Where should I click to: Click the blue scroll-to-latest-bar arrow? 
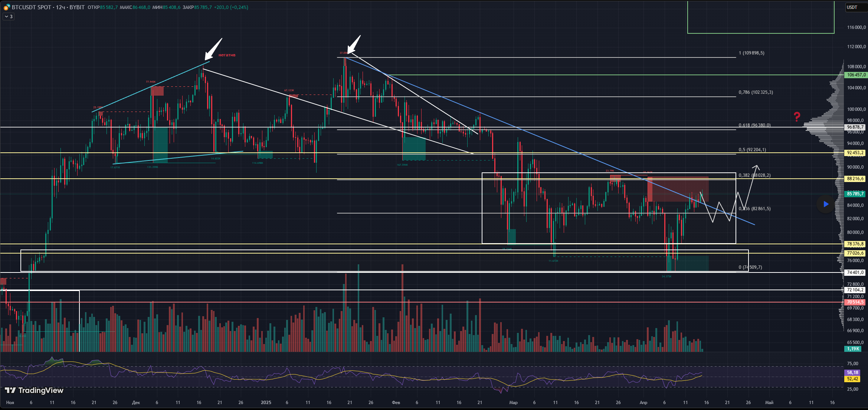pos(826,204)
